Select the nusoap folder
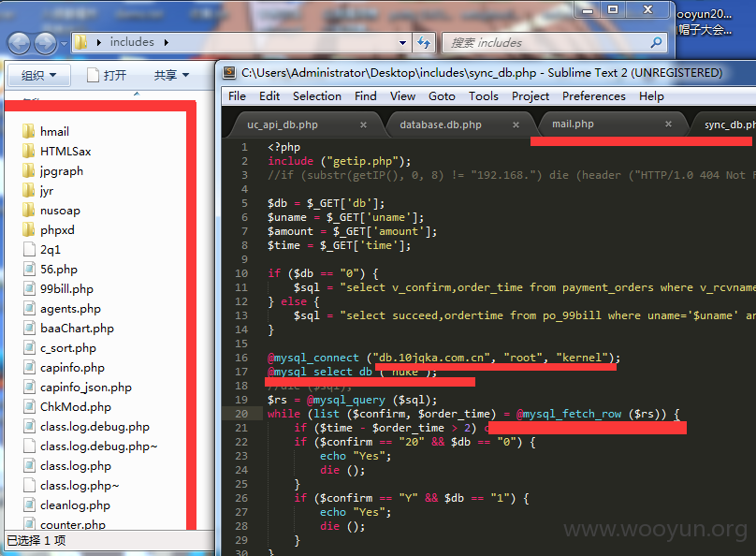Viewport: 756px width, 556px height. point(51,211)
